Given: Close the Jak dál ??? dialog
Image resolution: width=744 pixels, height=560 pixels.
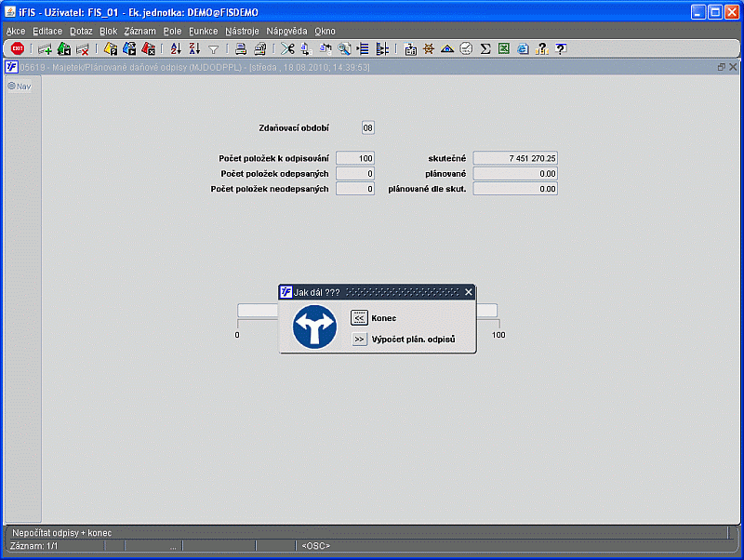Looking at the screenshot, I should [469, 292].
